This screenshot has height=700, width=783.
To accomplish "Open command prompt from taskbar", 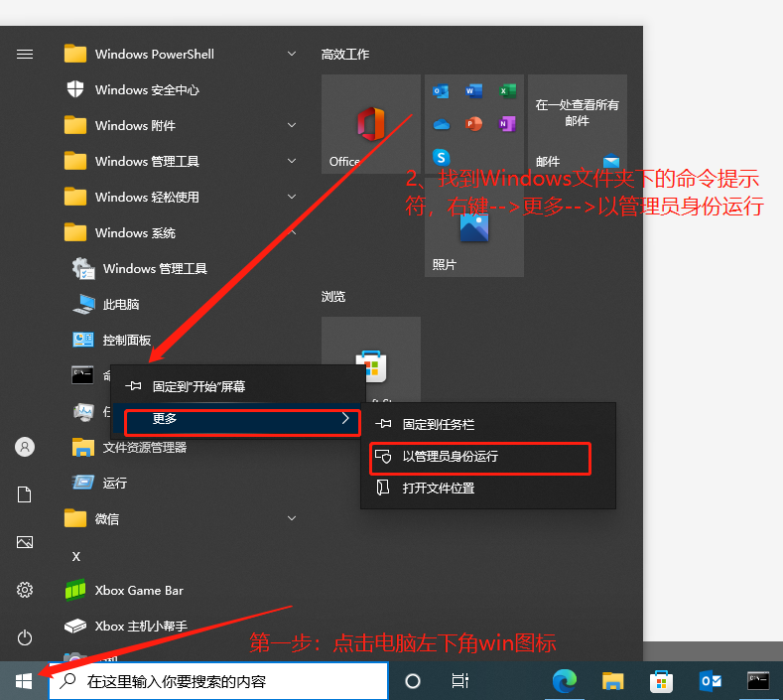I will click(x=758, y=681).
